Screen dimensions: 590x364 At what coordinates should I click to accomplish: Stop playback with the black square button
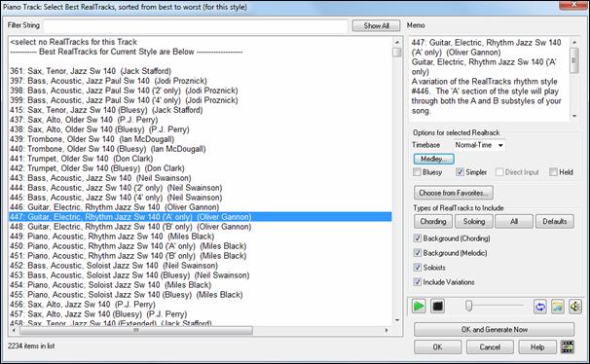(437, 307)
